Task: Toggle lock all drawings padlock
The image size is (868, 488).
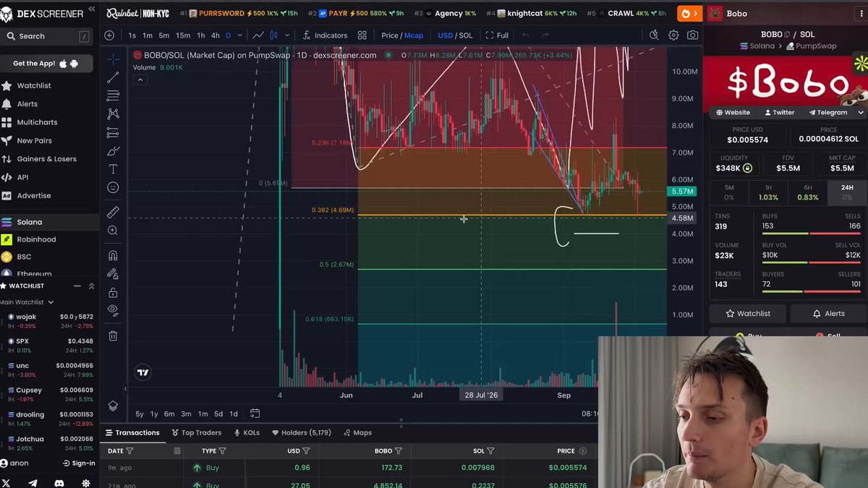Action: pos(113,293)
